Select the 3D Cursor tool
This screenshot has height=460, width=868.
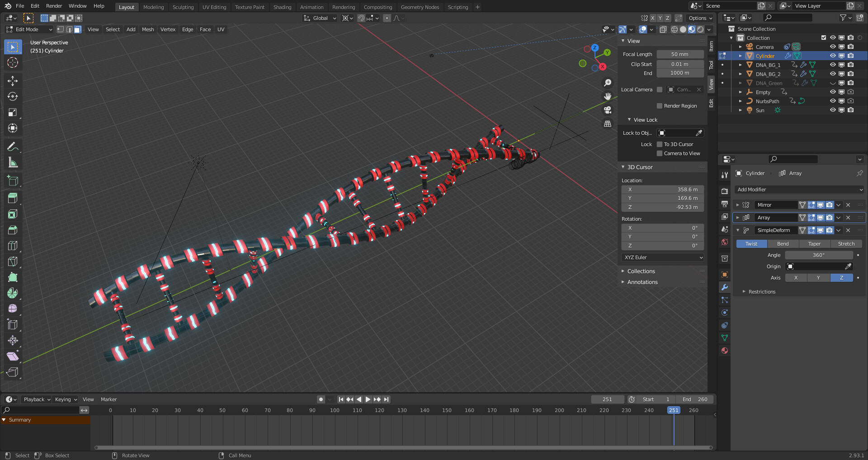pyautogui.click(x=13, y=63)
